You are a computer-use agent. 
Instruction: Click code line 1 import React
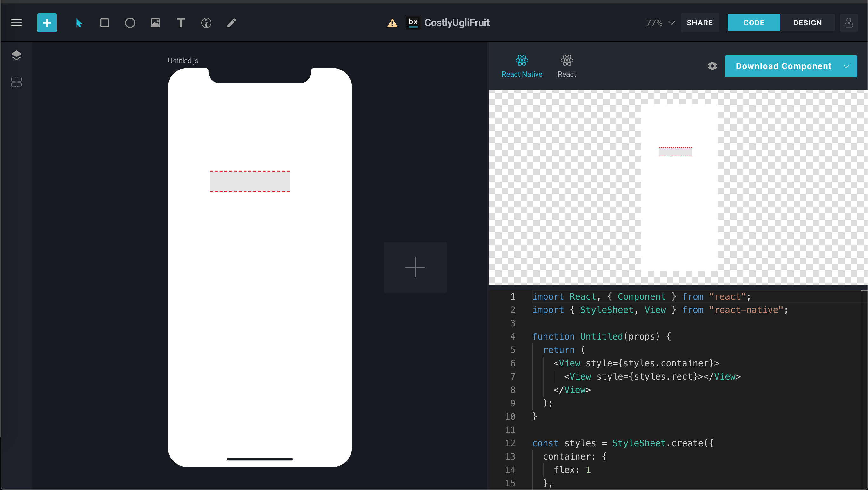(x=641, y=296)
